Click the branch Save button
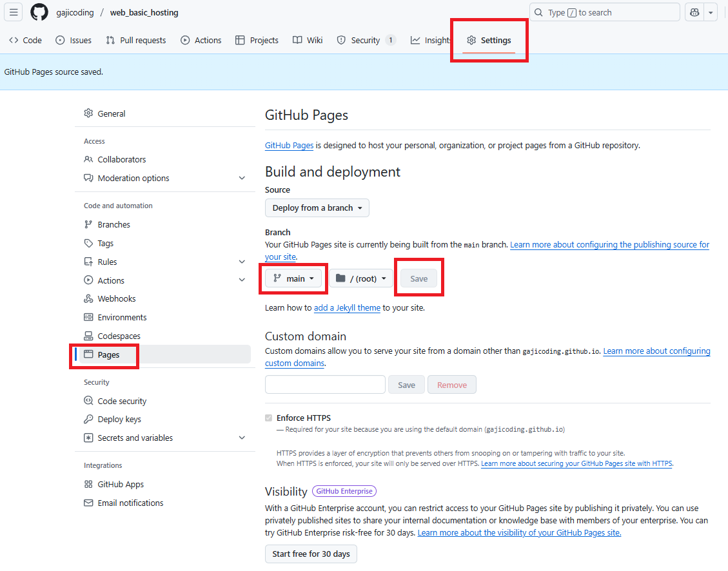This screenshot has height=571, width=728. [418, 278]
